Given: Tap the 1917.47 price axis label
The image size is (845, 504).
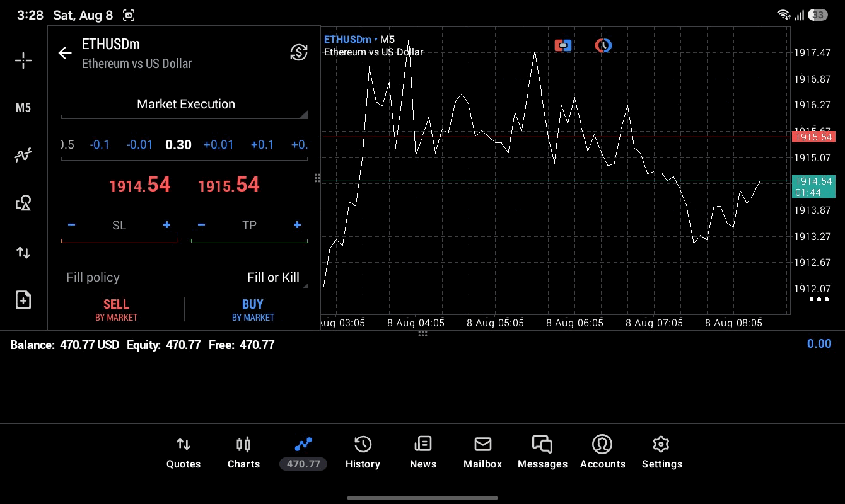Looking at the screenshot, I should (813, 53).
